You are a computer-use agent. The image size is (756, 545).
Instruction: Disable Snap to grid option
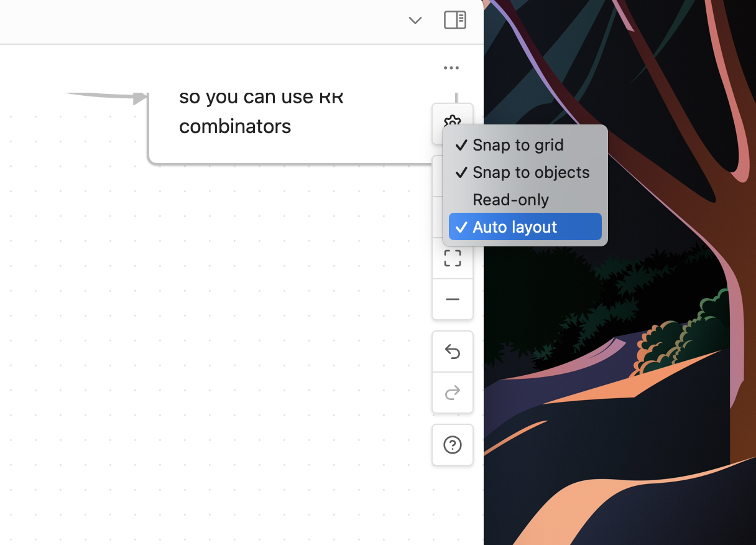[525, 145]
